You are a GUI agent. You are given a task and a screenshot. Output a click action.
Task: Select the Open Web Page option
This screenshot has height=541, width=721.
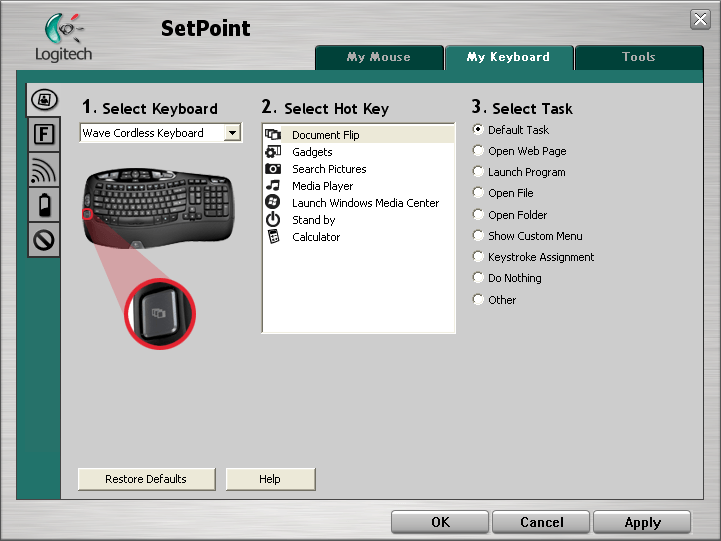478,151
